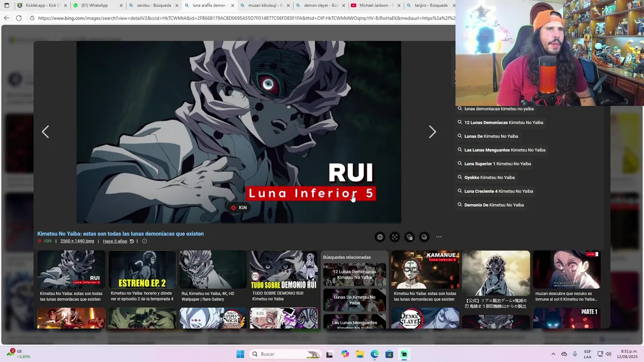
Task: Select Las Lunas Menguantes suggestion
Action: point(501,150)
